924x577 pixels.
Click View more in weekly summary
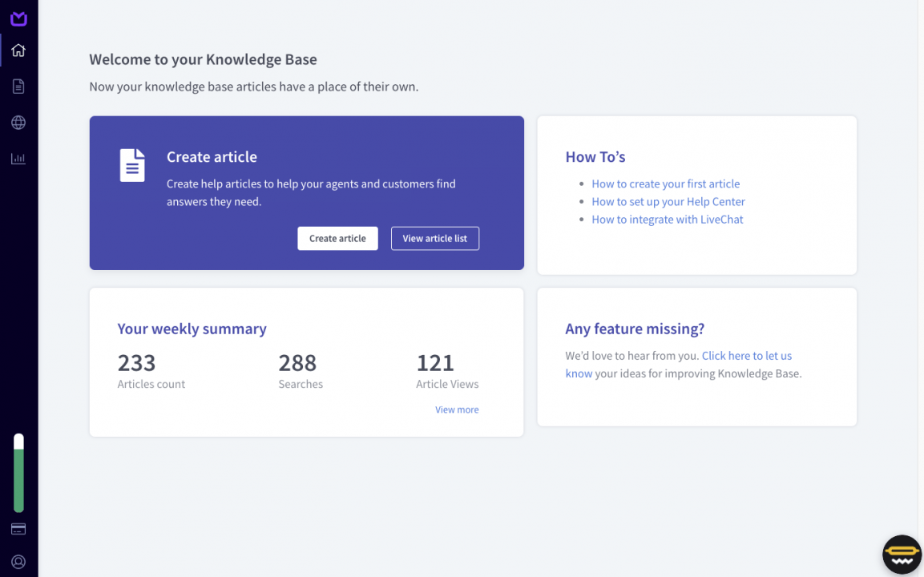pyautogui.click(x=457, y=410)
